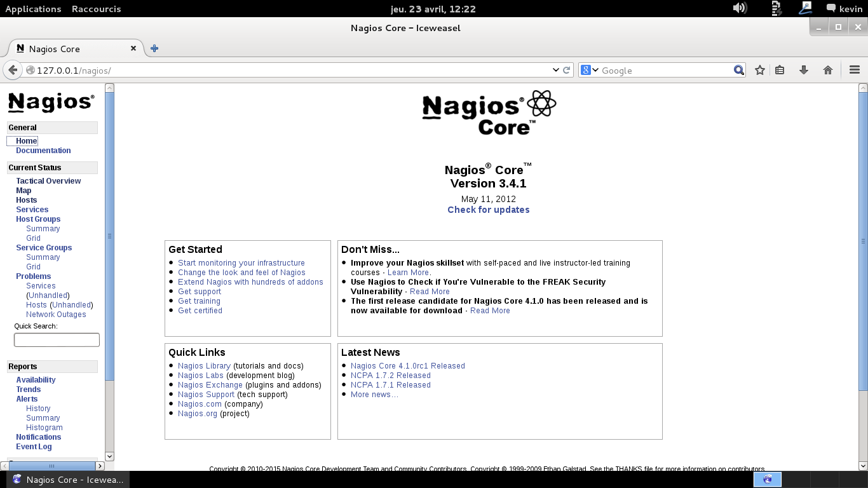Open the Services status page
868x488 pixels.
pyautogui.click(x=32, y=210)
